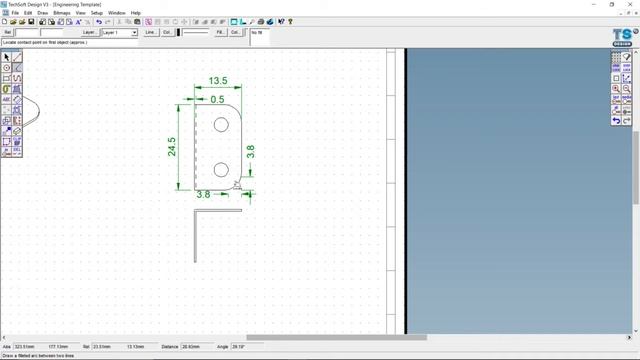
Task: Open a file from the toolbar
Action: click(13, 22)
